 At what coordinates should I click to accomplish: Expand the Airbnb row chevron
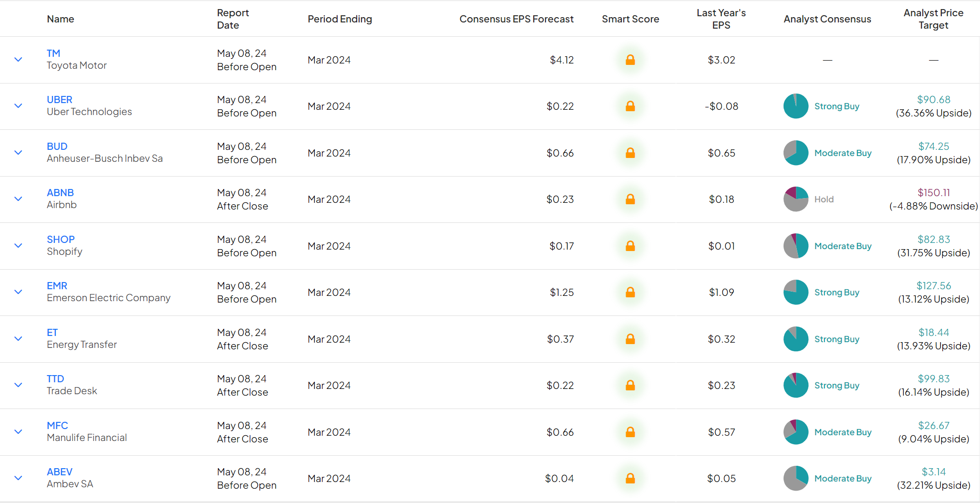coord(18,199)
